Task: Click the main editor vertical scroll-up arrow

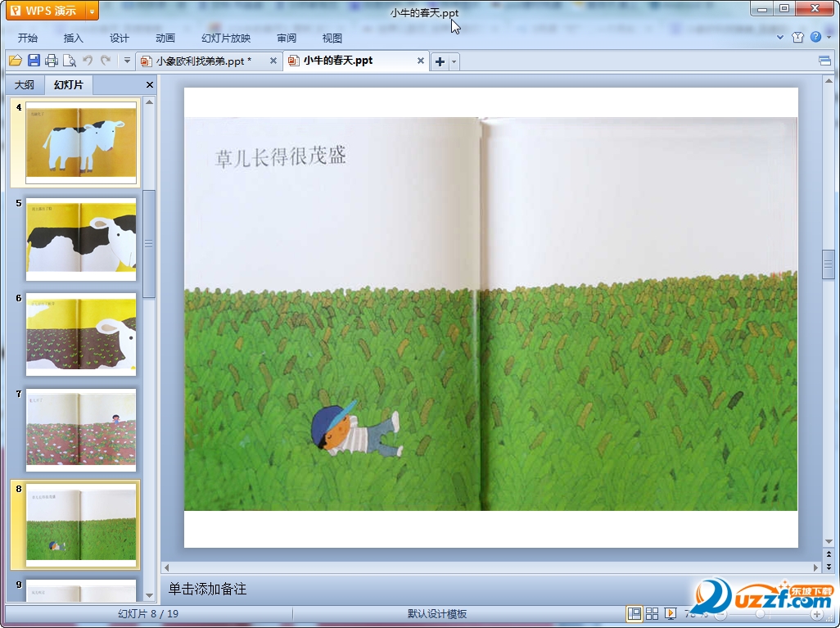Action: pyautogui.click(x=829, y=81)
